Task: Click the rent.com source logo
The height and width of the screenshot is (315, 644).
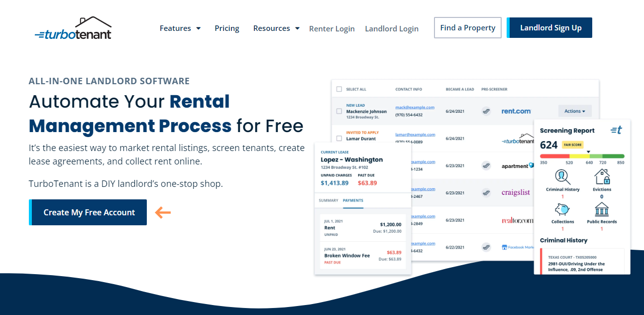Action: 516,111
